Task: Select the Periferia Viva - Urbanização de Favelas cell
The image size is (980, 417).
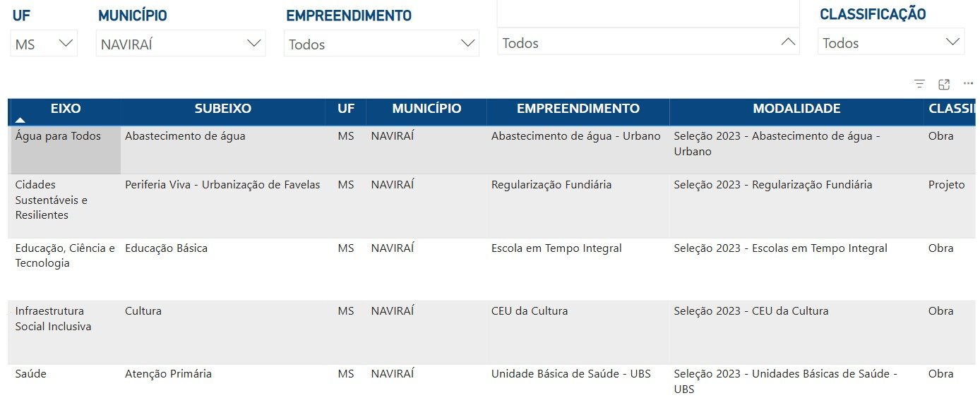Action: coord(222,185)
